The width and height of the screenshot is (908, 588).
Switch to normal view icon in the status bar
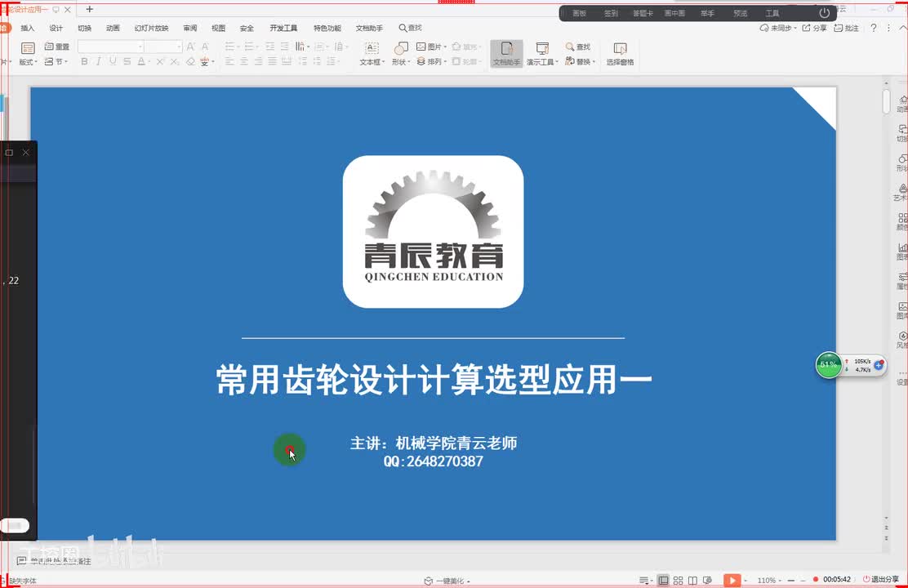664,580
